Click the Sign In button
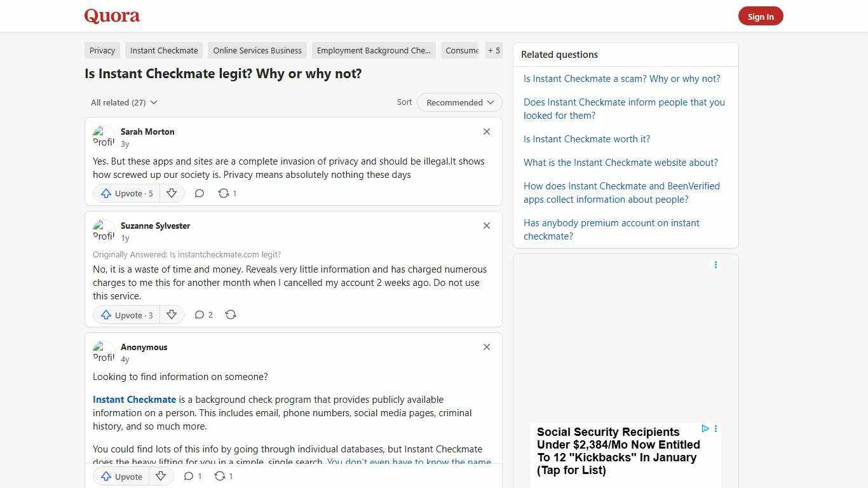This screenshot has height=488, width=868. click(x=761, y=16)
